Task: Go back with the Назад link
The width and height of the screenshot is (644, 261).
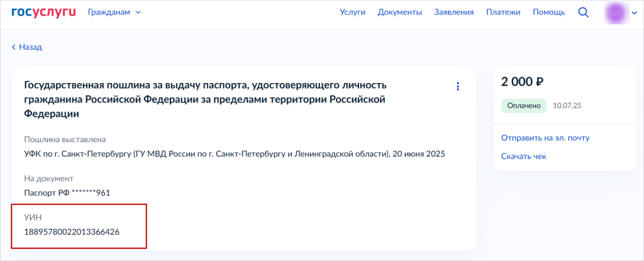Action: (x=26, y=47)
